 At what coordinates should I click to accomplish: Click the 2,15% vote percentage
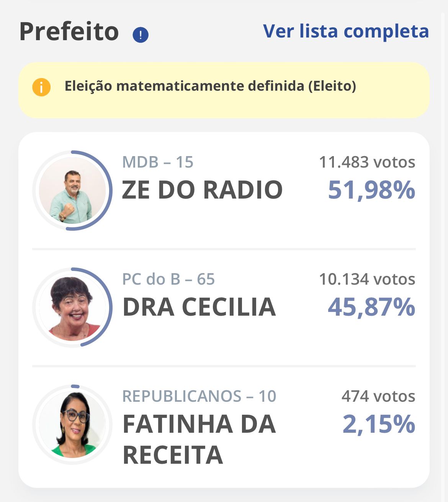[x=379, y=424]
